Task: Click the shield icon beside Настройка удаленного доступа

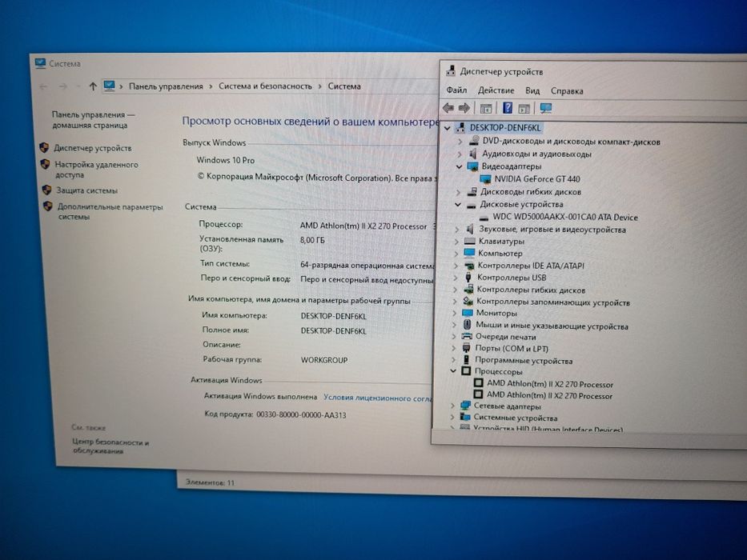Action: click(46, 164)
